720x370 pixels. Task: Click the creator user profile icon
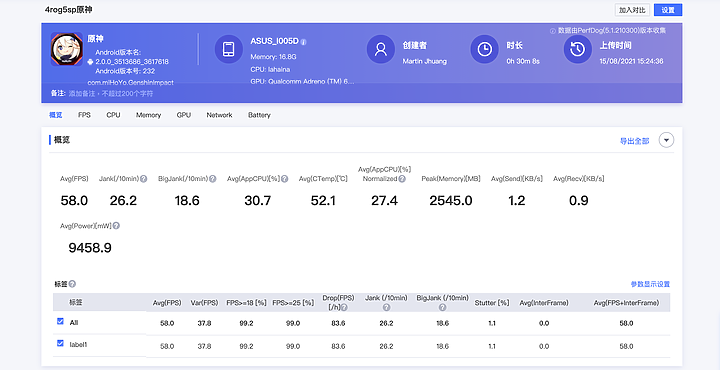click(x=381, y=49)
